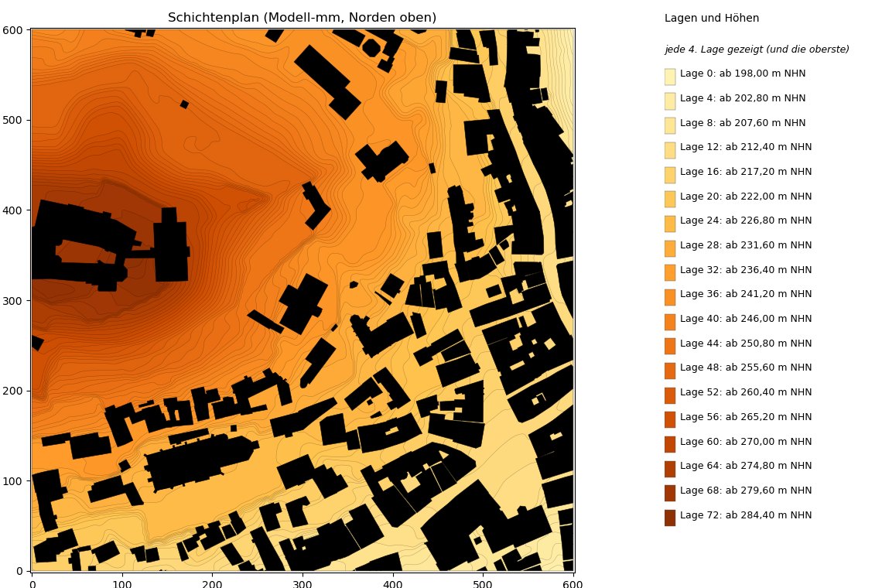Click the text "Lage 28: ab 231,60 m NHN"
The height and width of the screenshot is (588, 882).
[746, 244]
